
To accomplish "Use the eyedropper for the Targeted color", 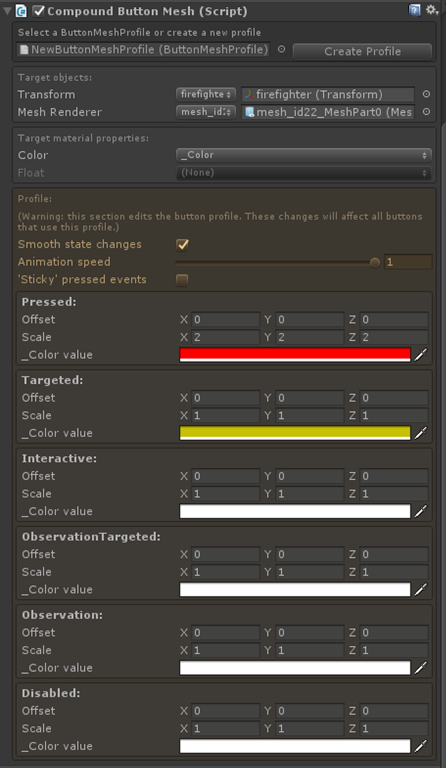I will tap(421, 433).
